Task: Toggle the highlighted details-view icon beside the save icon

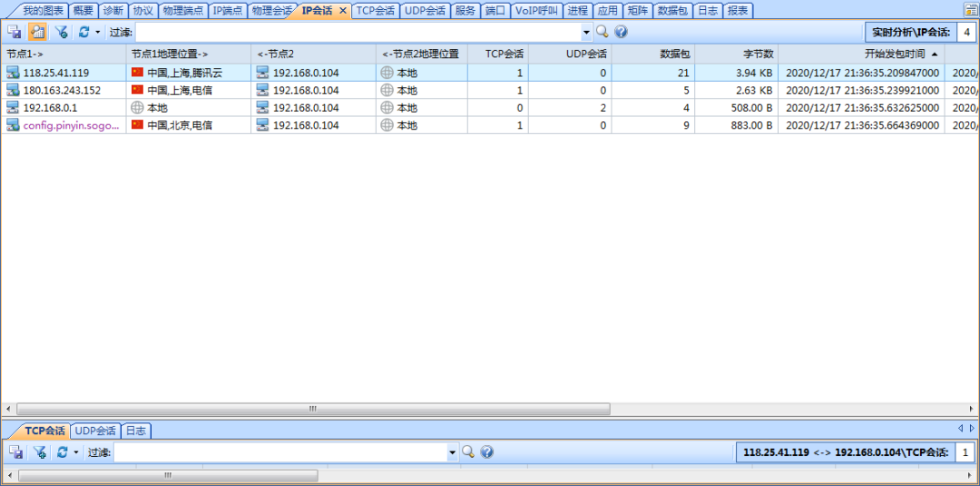Action: (37, 32)
